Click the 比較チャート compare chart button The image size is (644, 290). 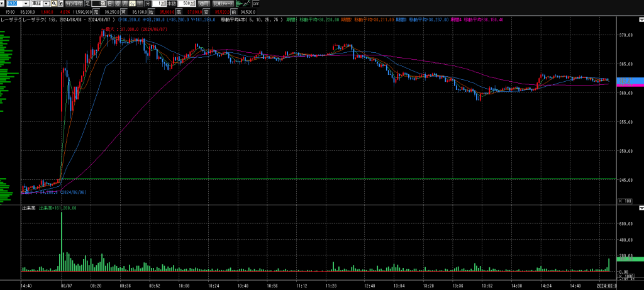click(x=223, y=4)
